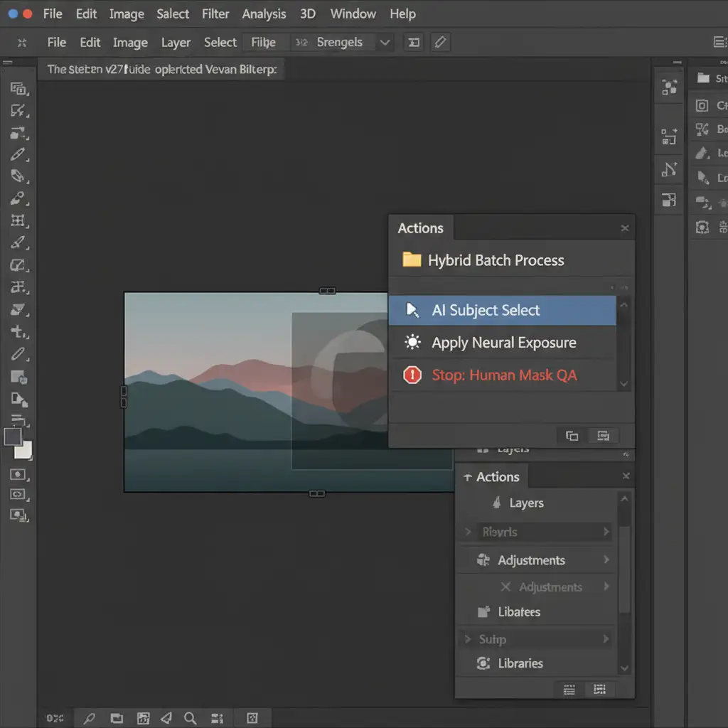Click the foreground color swatch
Screen dimensions: 728x728
point(13,437)
